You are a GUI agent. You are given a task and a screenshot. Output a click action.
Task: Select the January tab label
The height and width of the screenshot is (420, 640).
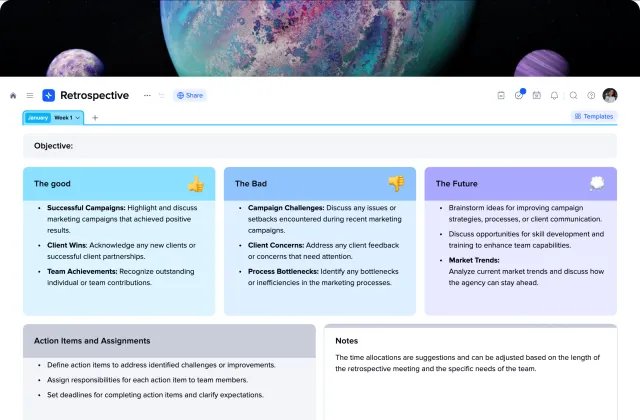[38, 118]
